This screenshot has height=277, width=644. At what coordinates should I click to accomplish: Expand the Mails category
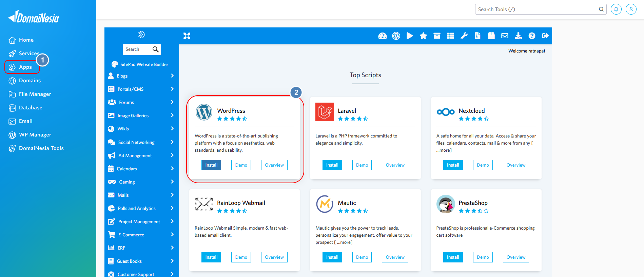tap(142, 195)
